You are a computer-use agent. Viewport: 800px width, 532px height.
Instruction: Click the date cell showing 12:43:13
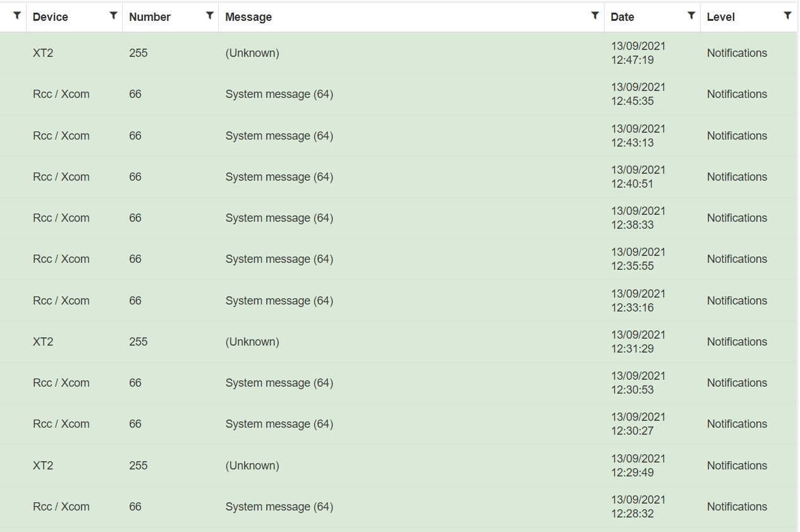[x=638, y=136]
